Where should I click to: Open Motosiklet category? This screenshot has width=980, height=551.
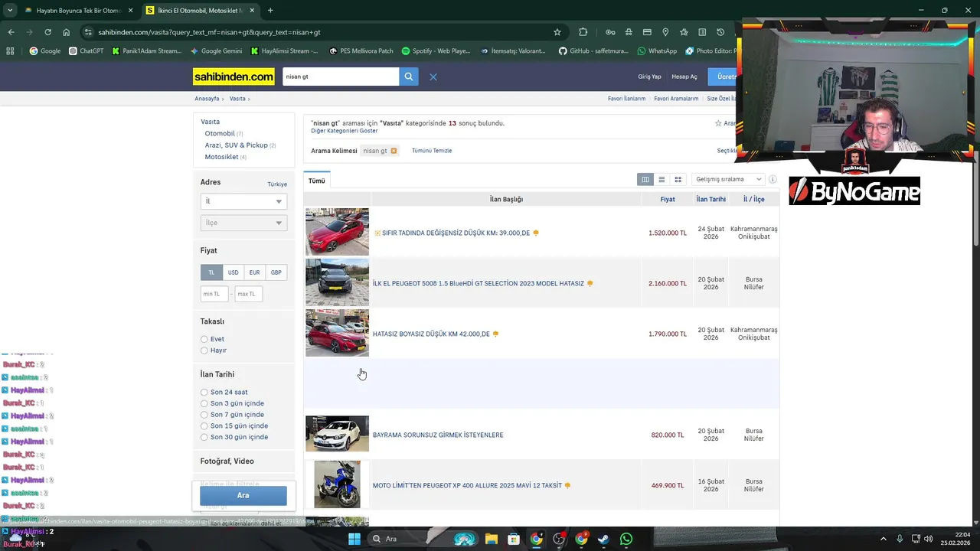click(x=221, y=157)
